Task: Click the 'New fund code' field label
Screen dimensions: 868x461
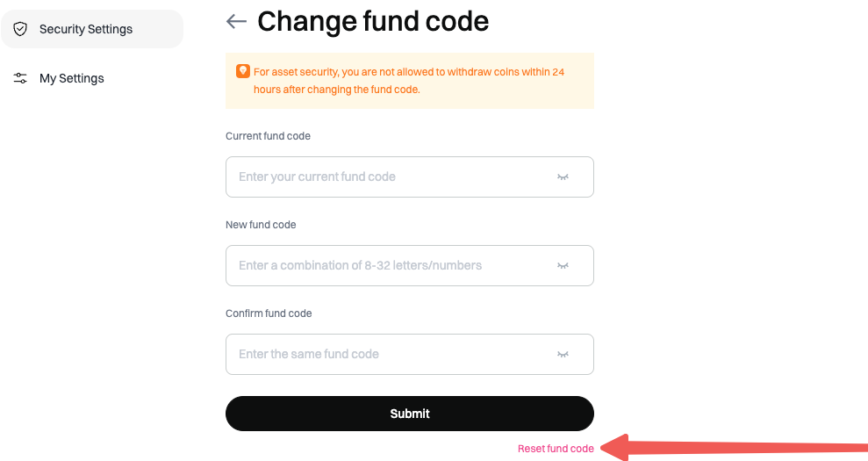Action: click(261, 225)
